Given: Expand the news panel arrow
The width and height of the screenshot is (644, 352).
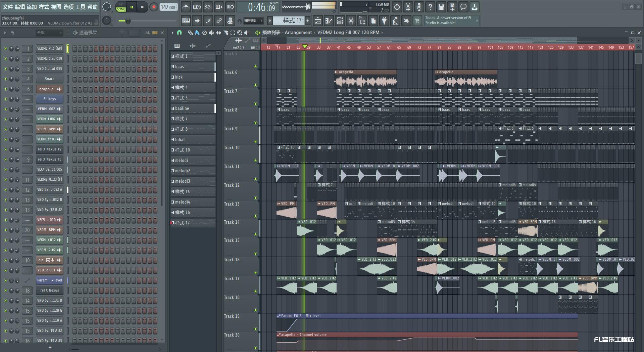Looking at the screenshot, I should pyautogui.click(x=477, y=21).
